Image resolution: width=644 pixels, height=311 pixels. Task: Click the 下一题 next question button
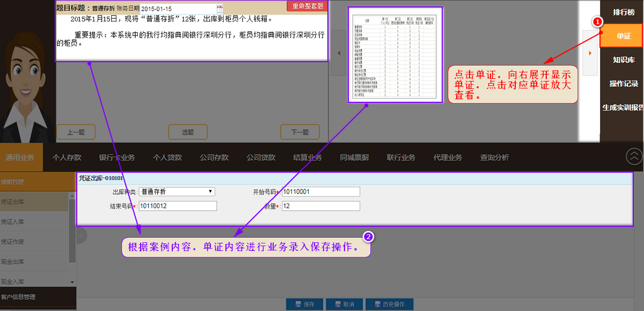[299, 132]
